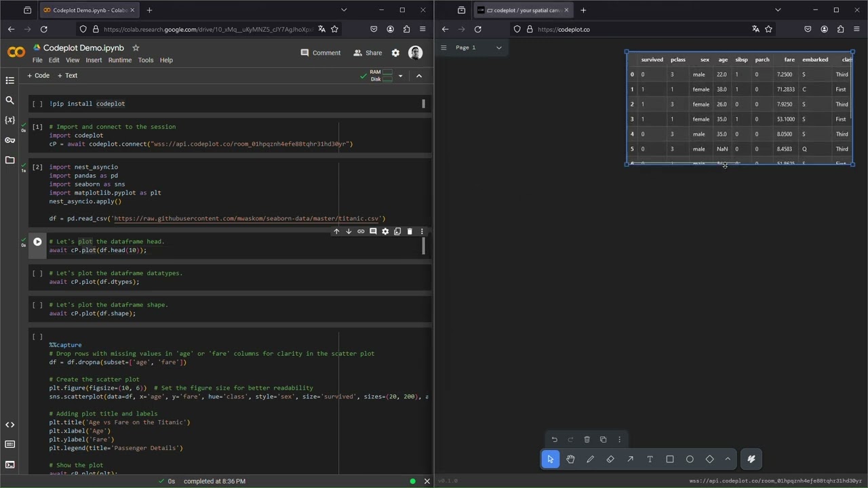The width and height of the screenshot is (868, 488).
Task: Select the diamond shape tool
Action: pos(709,459)
